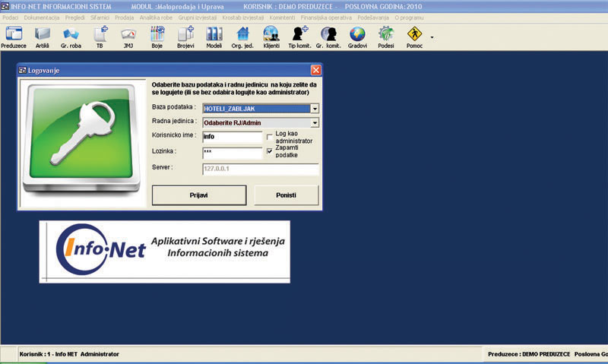Open the Podesi settings gear icon

pyautogui.click(x=386, y=37)
